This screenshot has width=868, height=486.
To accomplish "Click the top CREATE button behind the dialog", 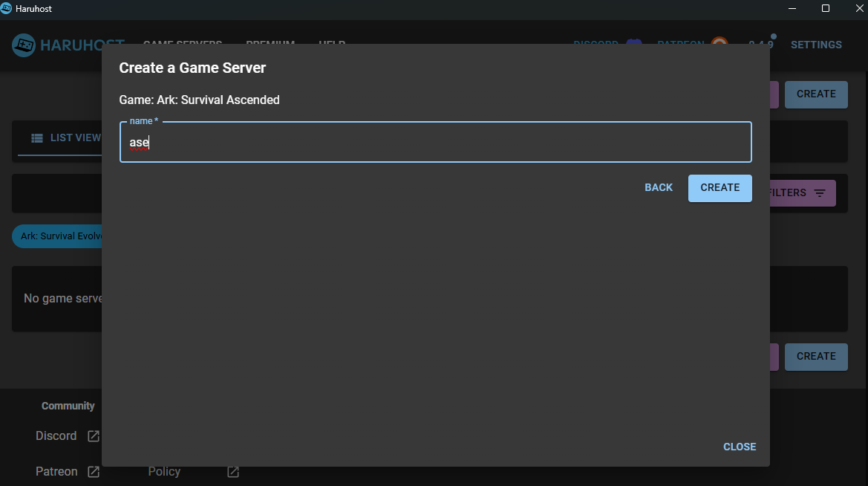I will click(816, 94).
